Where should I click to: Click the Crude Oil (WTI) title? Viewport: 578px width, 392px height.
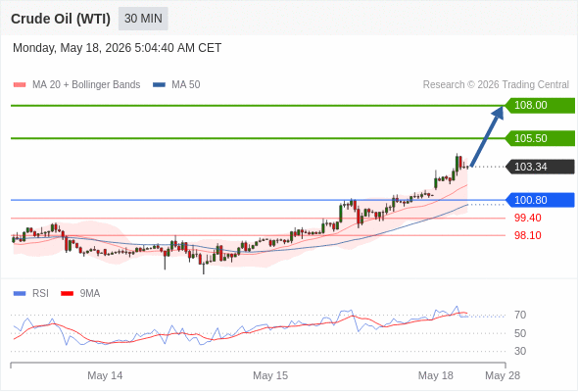click(61, 19)
